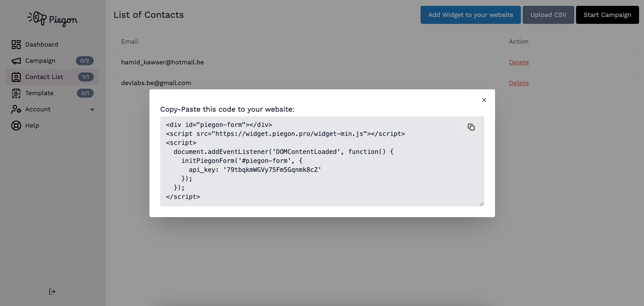Click the DOMContentLoaded listener code line
The height and width of the screenshot is (306, 644).
click(x=284, y=152)
